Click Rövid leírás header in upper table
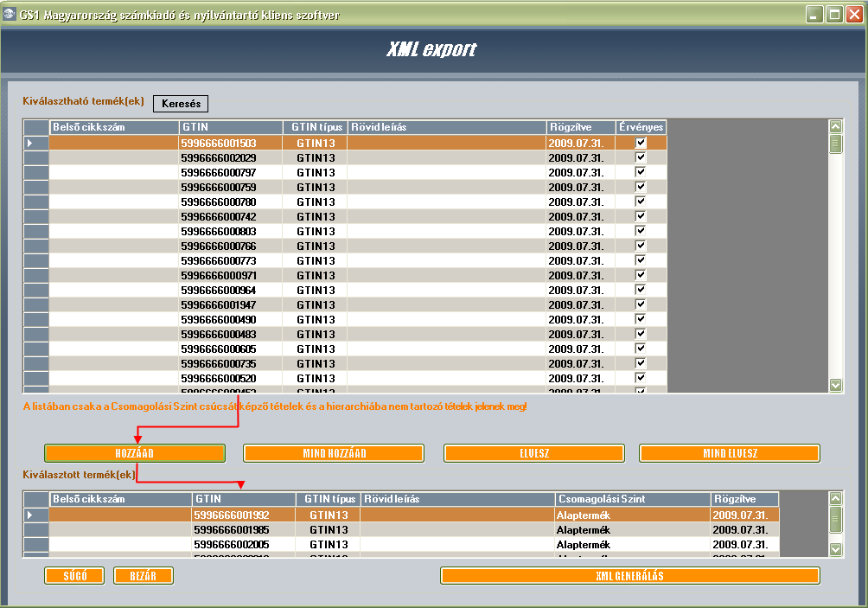868x608 pixels. tap(447, 127)
